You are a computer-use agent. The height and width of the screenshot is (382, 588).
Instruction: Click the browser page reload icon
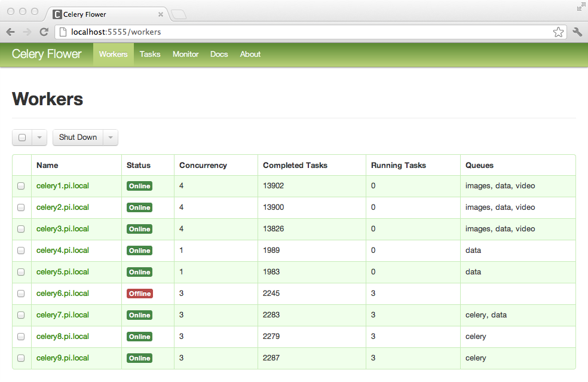[x=44, y=32]
